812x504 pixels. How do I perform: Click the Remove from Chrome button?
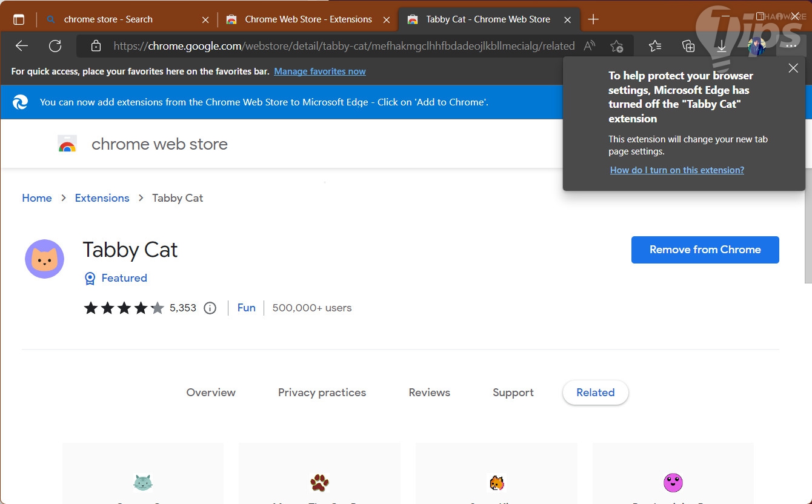click(x=705, y=250)
